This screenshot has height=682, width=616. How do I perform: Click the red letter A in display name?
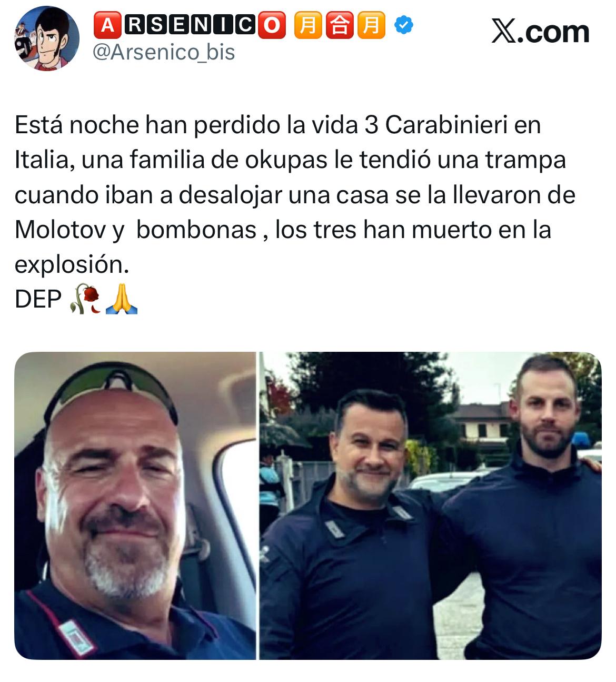(107, 25)
